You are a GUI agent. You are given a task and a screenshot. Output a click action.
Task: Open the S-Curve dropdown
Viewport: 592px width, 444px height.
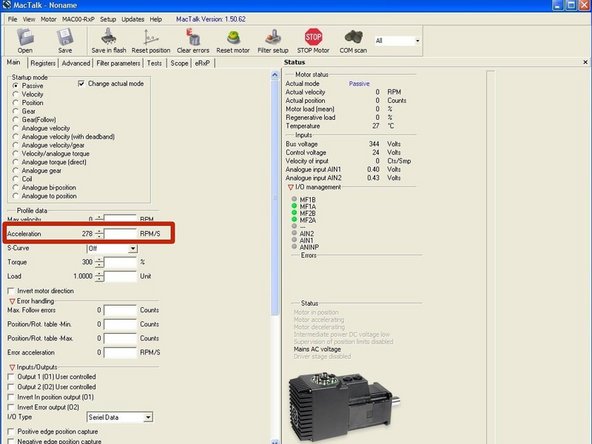click(133, 248)
